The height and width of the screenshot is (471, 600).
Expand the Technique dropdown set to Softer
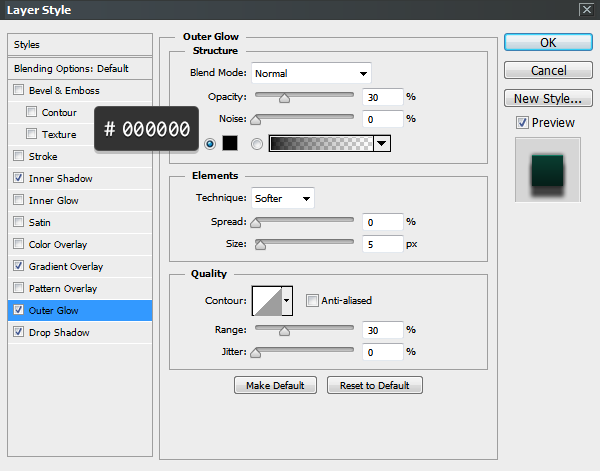(x=283, y=198)
